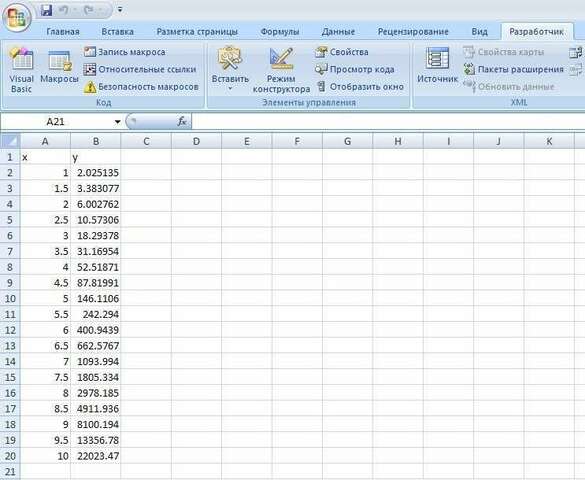
Task: Open the XML Источник pane
Action: pyautogui.click(x=437, y=66)
